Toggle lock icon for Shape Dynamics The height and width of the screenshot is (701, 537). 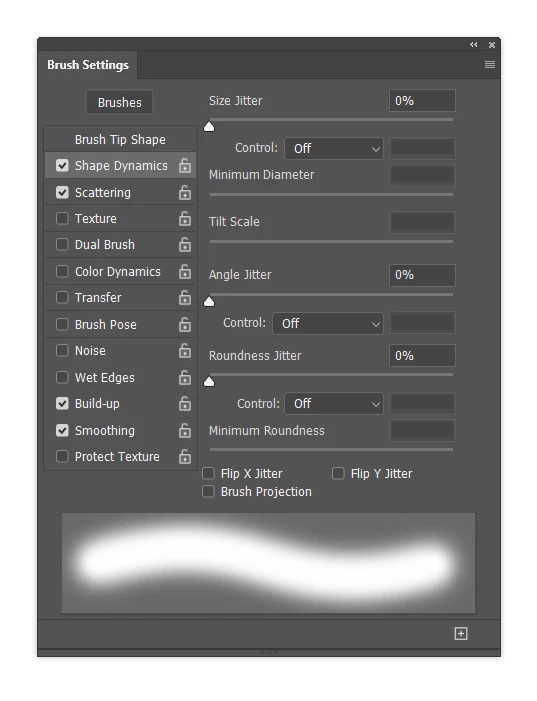pyautogui.click(x=185, y=165)
